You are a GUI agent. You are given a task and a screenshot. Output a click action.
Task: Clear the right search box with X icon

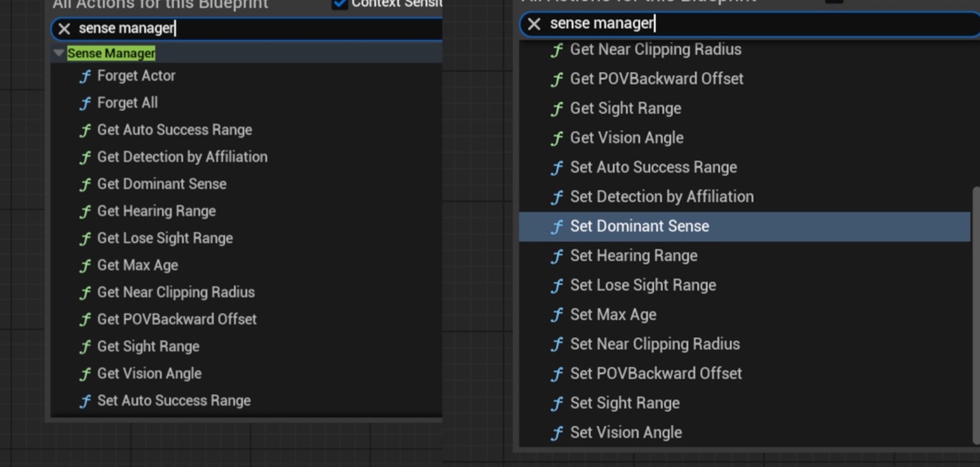point(534,24)
